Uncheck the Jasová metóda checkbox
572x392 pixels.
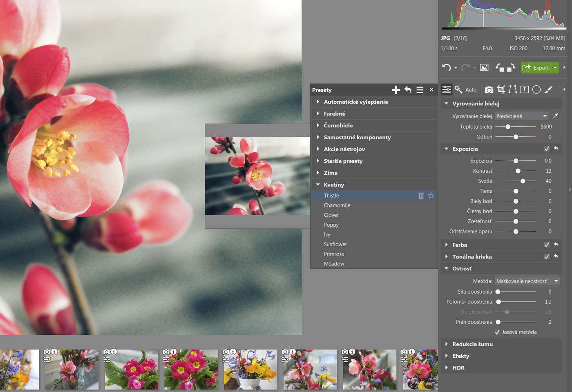tap(497, 332)
